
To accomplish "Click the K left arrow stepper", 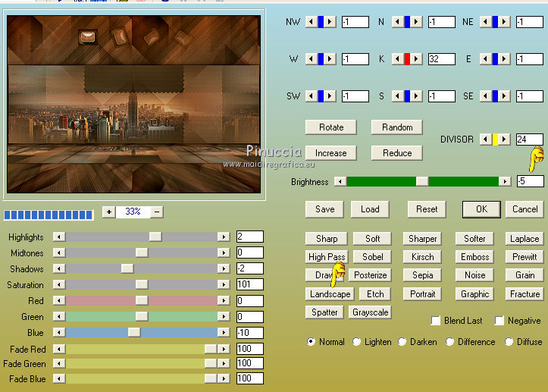I will pos(397,58).
